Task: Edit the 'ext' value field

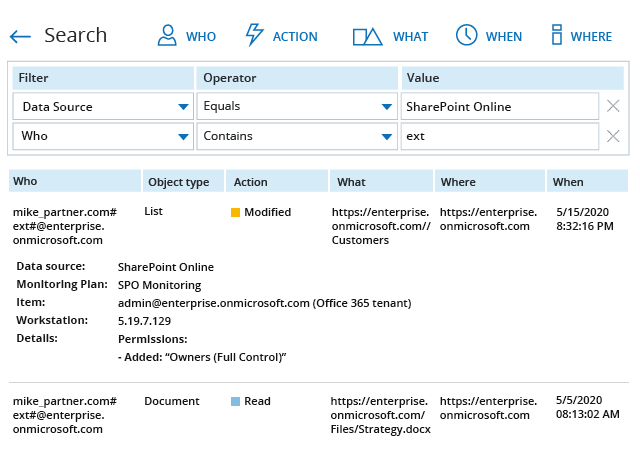Action: [x=500, y=136]
